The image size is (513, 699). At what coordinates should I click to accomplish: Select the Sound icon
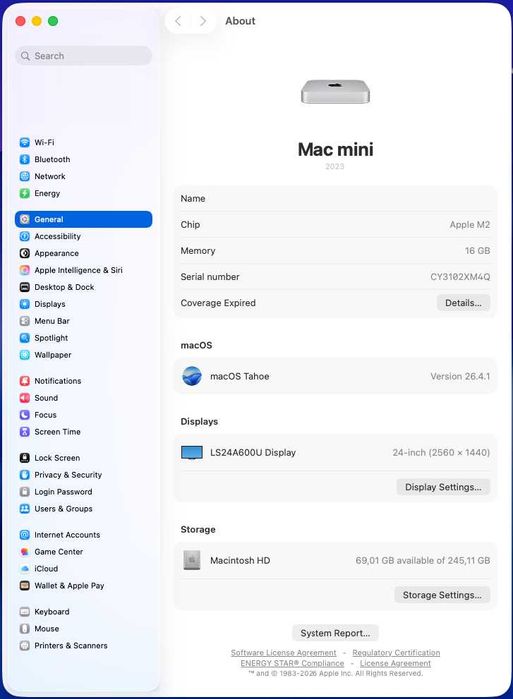[25, 398]
